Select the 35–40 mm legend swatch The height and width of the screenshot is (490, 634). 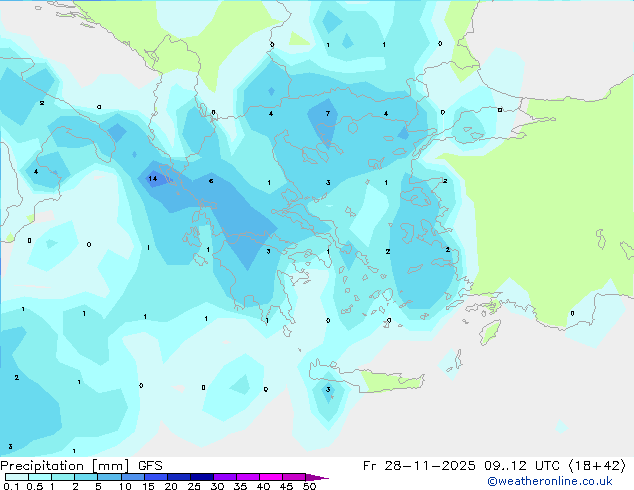point(248,477)
